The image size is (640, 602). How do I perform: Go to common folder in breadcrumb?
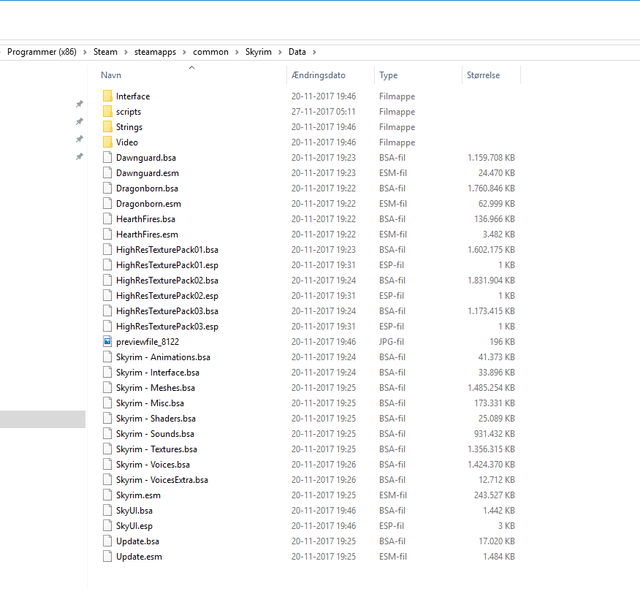pyautogui.click(x=211, y=52)
